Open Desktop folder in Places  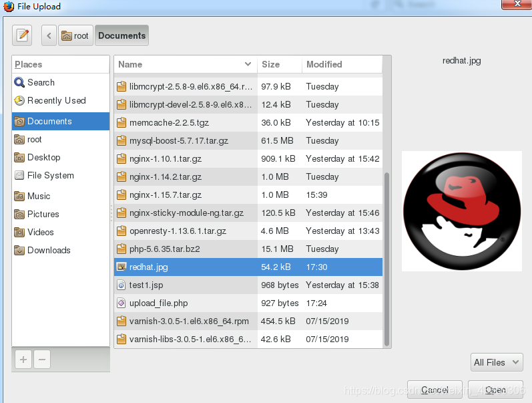pos(61,157)
